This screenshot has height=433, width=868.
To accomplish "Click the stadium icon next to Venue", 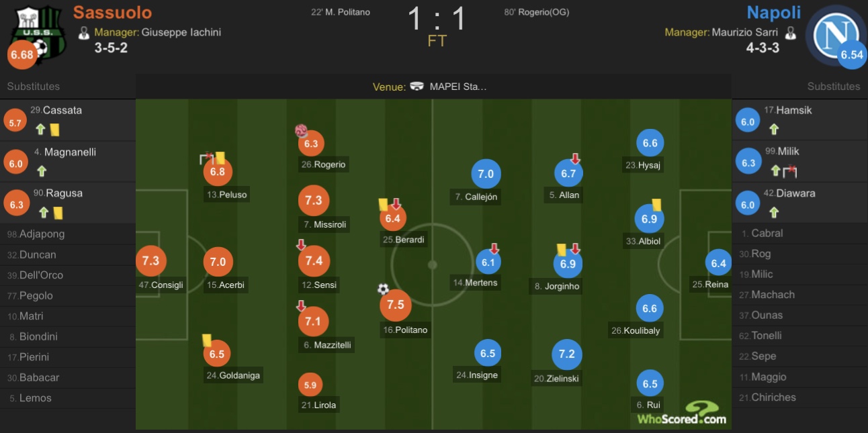I will tap(417, 87).
